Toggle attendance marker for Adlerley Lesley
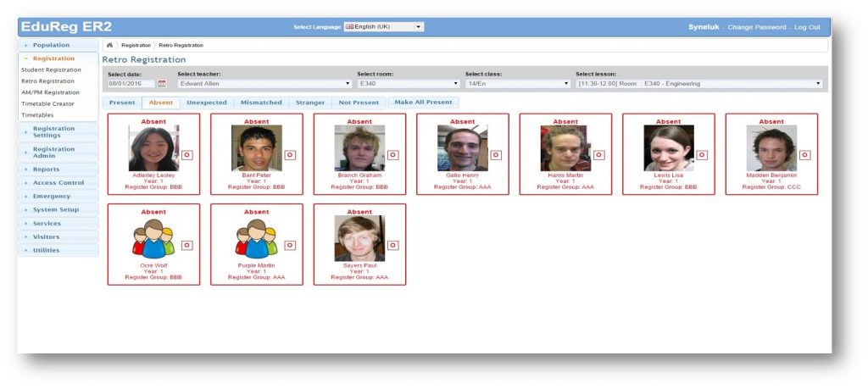The width and height of the screenshot is (868, 389). coord(186,155)
